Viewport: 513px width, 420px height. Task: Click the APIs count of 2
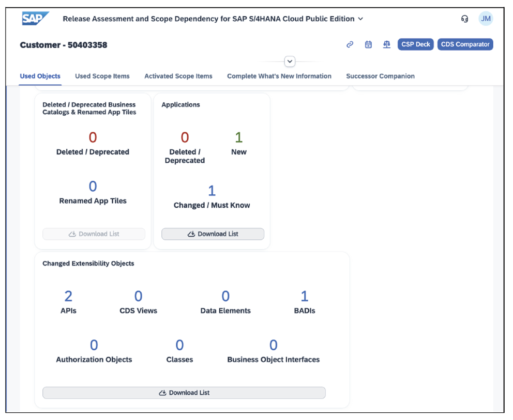pos(68,296)
